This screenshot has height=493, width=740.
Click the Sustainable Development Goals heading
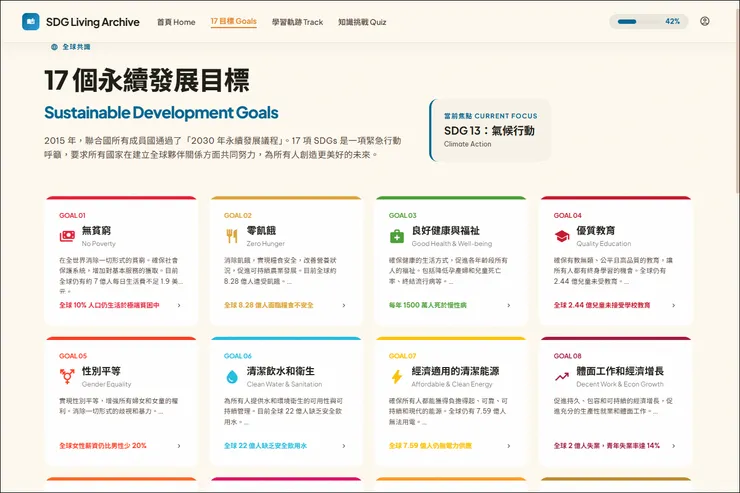pyautogui.click(x=161, y=113)
